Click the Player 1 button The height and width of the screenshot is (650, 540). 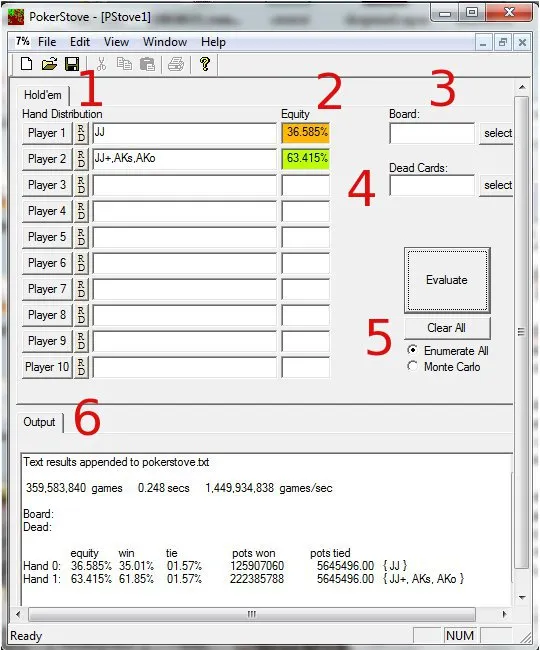(x=47, y=133)
